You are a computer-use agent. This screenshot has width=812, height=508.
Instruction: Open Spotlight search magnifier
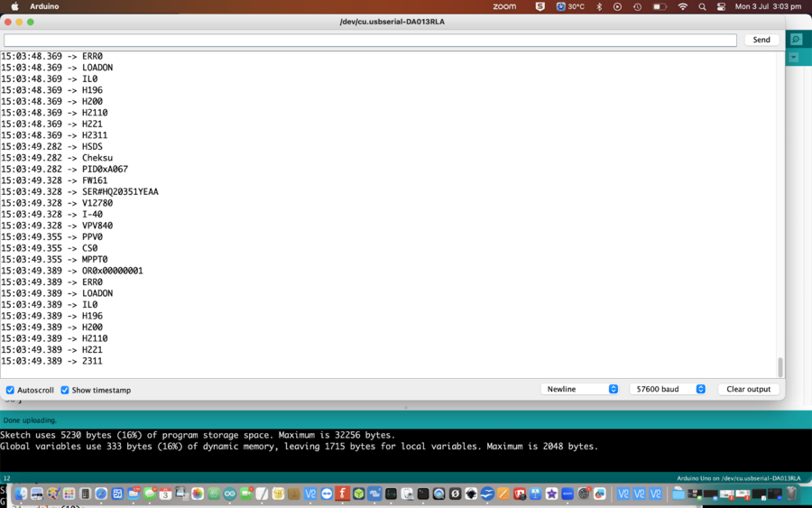click(702, 6)
